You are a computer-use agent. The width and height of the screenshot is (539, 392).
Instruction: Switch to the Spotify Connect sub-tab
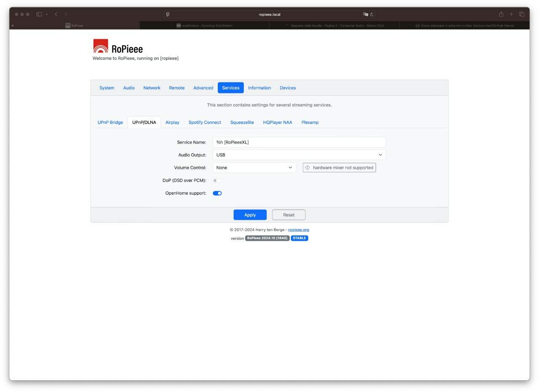coord(205,122)
